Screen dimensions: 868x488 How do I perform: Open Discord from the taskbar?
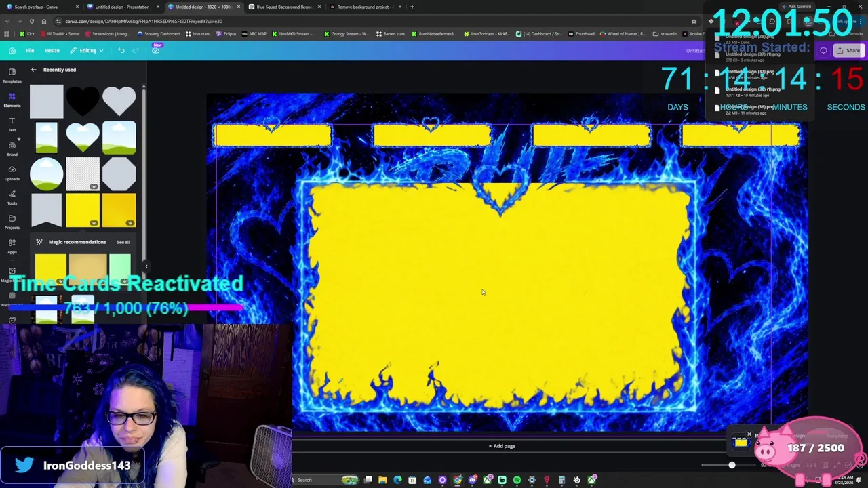pyautogui.click(x=472, y=480)
